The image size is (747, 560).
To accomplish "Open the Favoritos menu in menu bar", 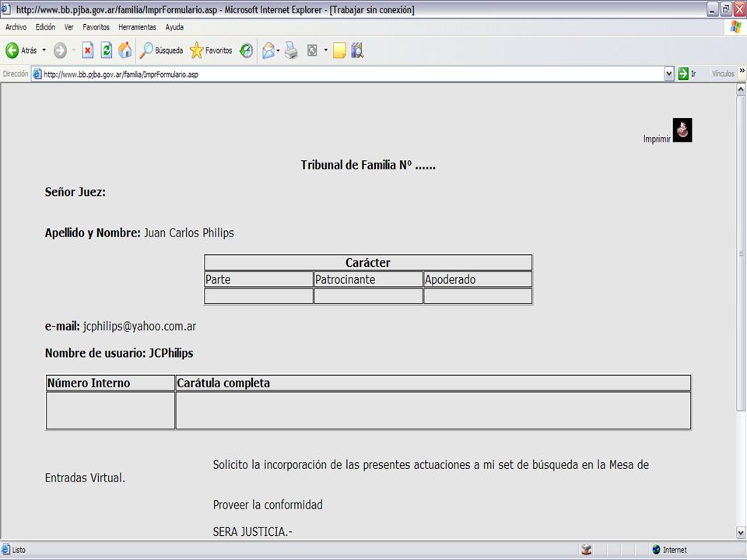I will pos(96,27).
